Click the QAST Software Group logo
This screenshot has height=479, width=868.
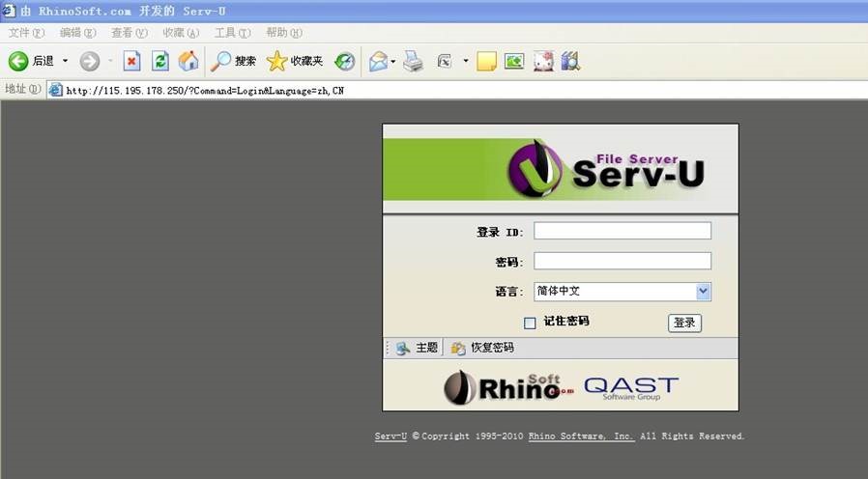[631, 388]
